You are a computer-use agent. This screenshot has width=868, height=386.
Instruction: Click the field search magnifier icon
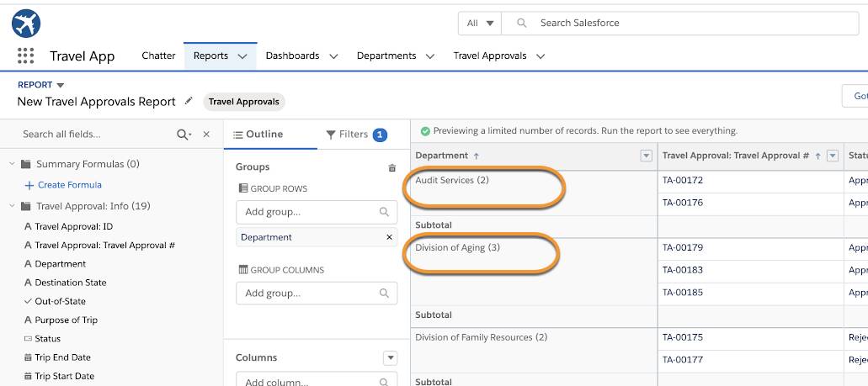[182, 135]
